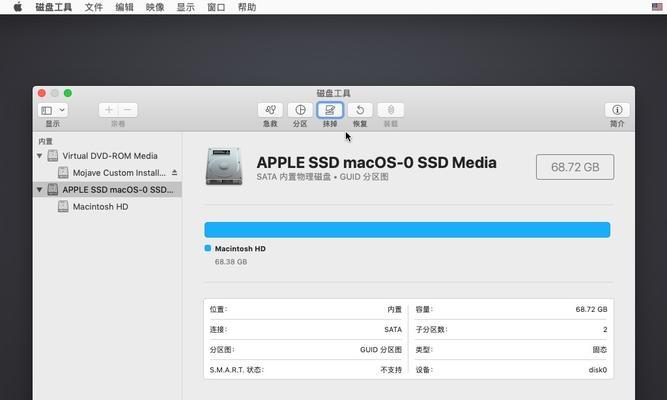Select Mojave Custom Install volume
This screenshot has height=400, width=667.
(119, 173)
